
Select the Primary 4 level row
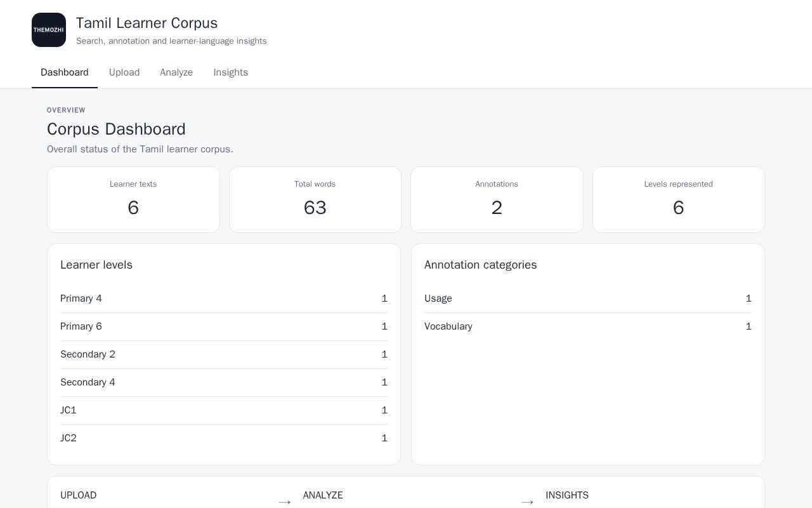[224, 298]
